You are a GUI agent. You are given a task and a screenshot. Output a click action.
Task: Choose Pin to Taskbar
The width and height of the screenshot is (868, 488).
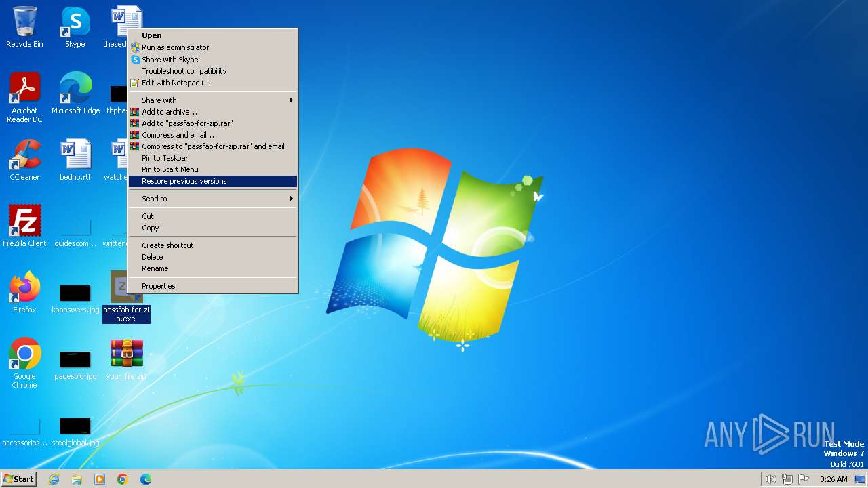pyautogui.click(x=213, y=158)
